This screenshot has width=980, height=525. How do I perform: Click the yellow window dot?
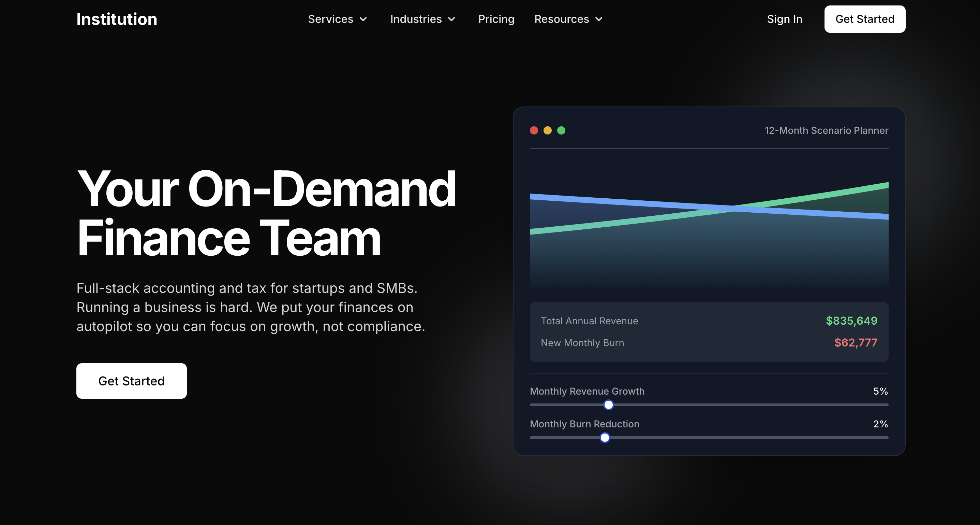pyautogui.click(x=547, y=131)
